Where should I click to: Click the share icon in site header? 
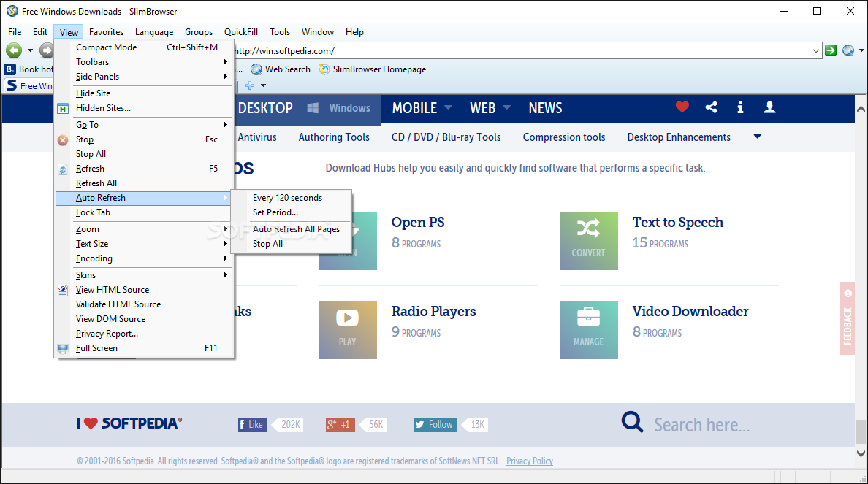712,107
